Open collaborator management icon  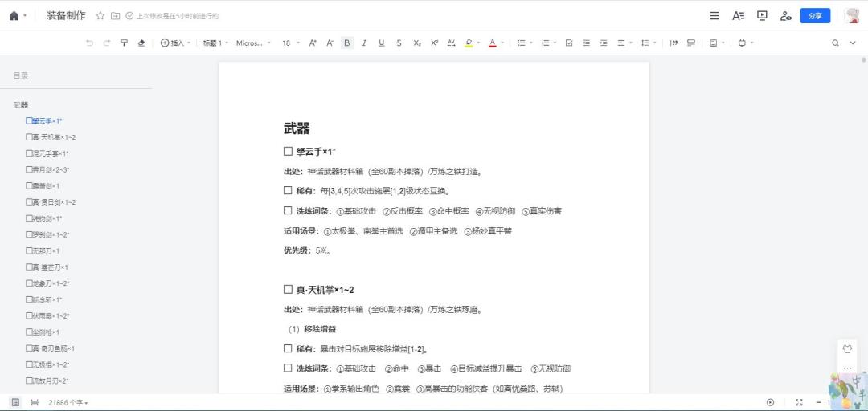coord(786,16)
